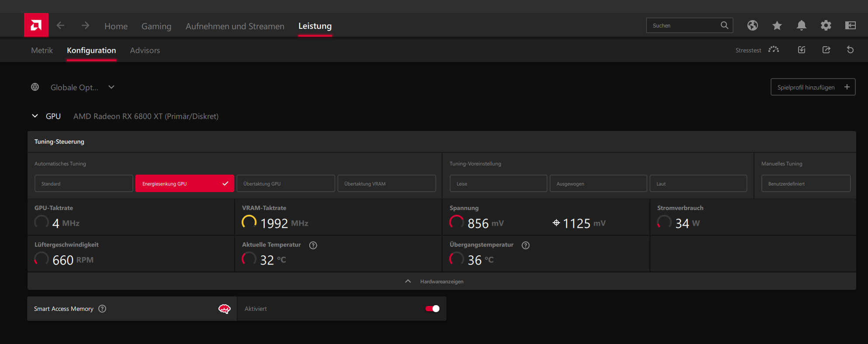Select the Laut tuning preset
Viewport: 868px width, 344px height.
[x=699, y=183]
